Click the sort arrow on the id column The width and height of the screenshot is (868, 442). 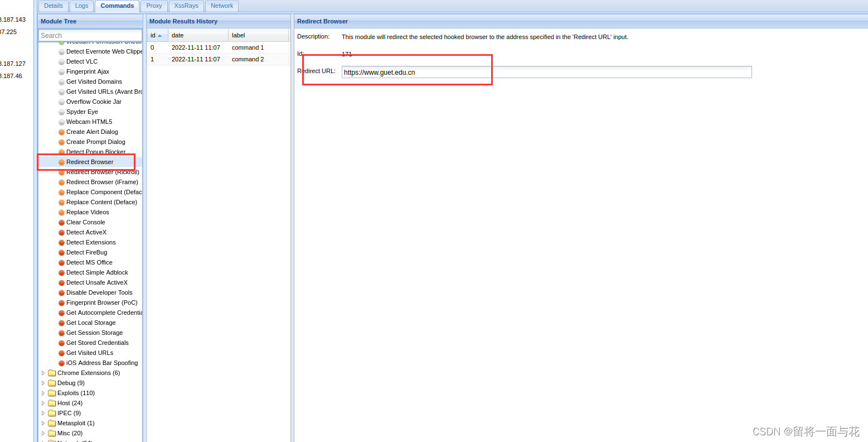tap(161, 35)
